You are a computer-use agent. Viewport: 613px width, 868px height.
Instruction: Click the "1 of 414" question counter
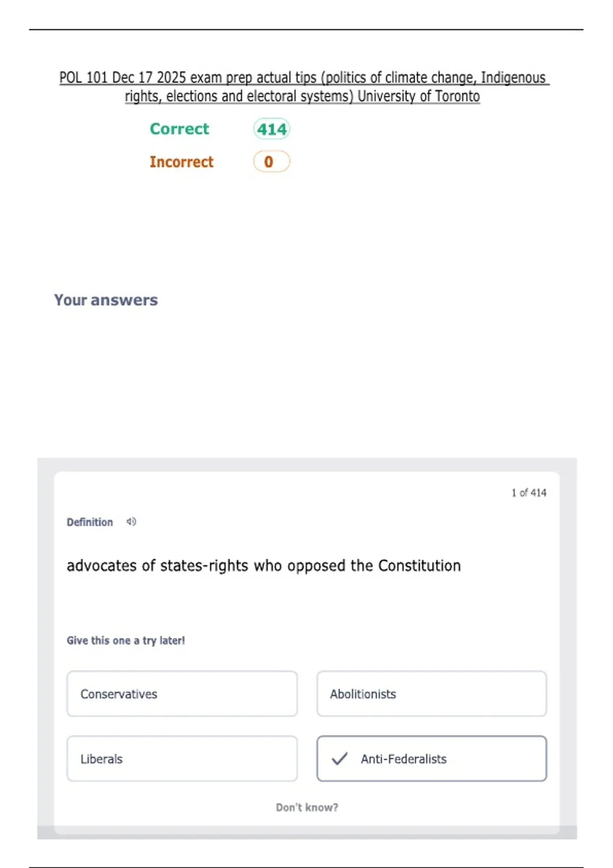(x=529, y=493)
